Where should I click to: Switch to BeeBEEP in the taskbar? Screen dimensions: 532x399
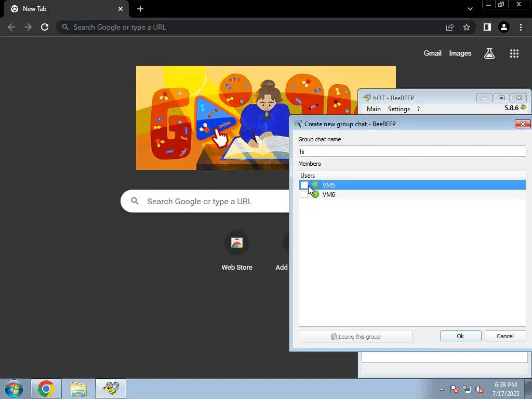(x=111, y=389)
